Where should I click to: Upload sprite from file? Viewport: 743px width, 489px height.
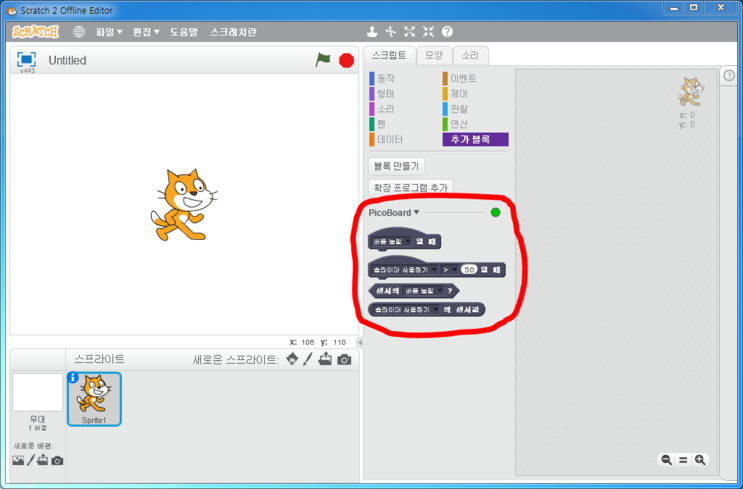[x=325, y=359]
